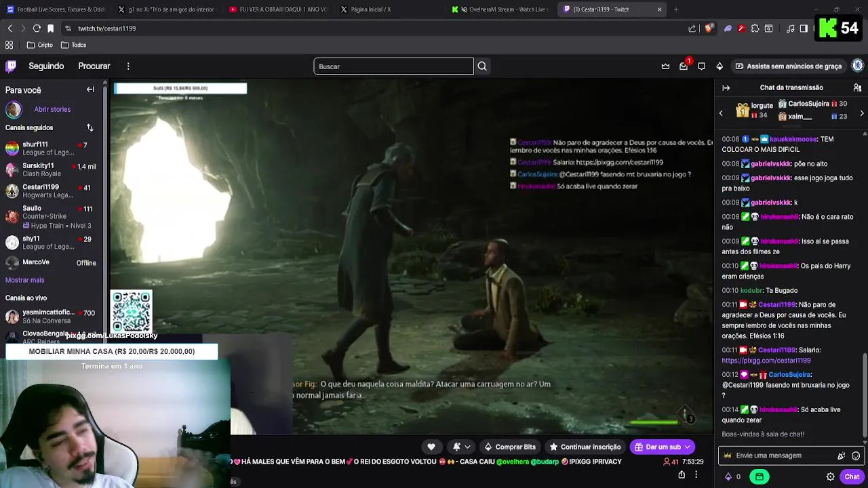Click Mostrar mais link
The width and height of the screenshot is (868, 488).
pos(24,280)
